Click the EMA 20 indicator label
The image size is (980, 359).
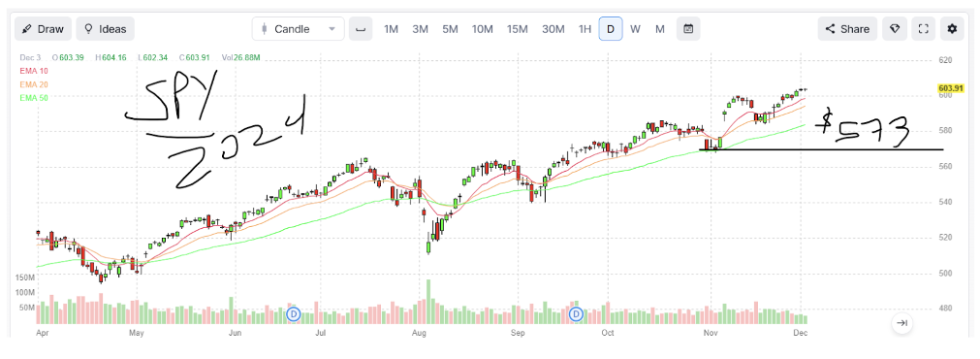(x=34, y=84)
